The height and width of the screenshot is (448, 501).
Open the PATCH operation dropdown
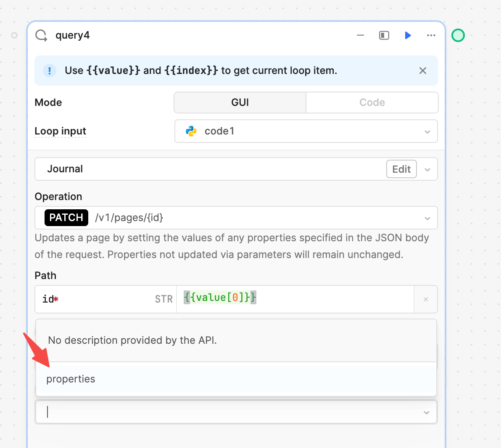427,218
